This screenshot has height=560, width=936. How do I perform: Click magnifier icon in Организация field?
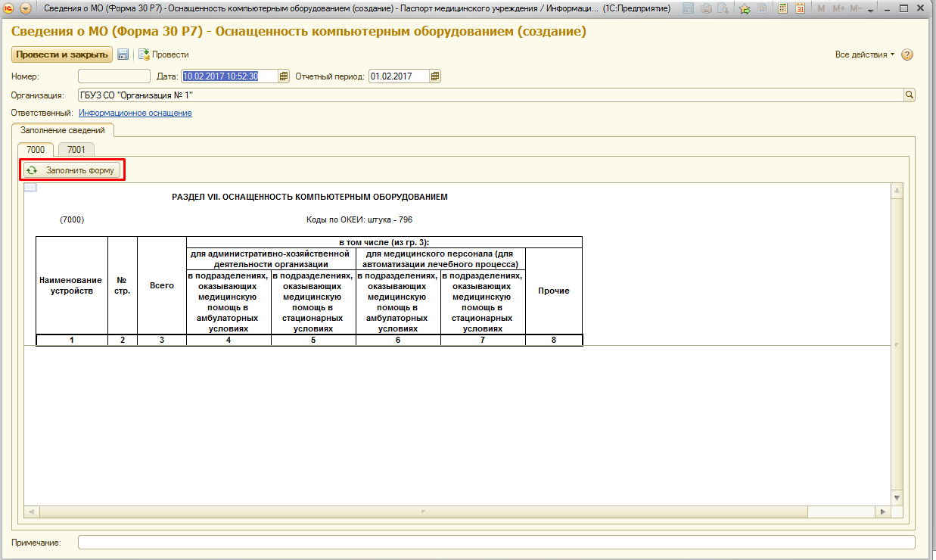coord(910,95)
